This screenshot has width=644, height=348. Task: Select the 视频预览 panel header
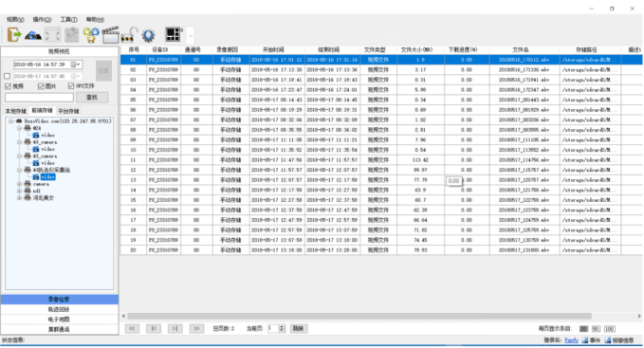coord(59,51)
